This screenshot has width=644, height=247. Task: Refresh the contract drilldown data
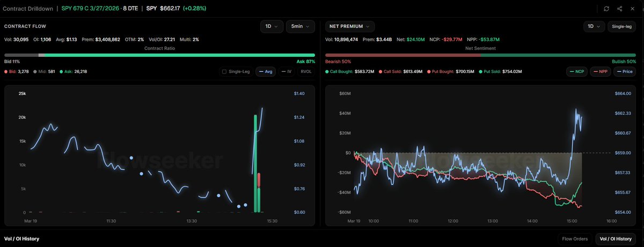click(x=606, y=9)
